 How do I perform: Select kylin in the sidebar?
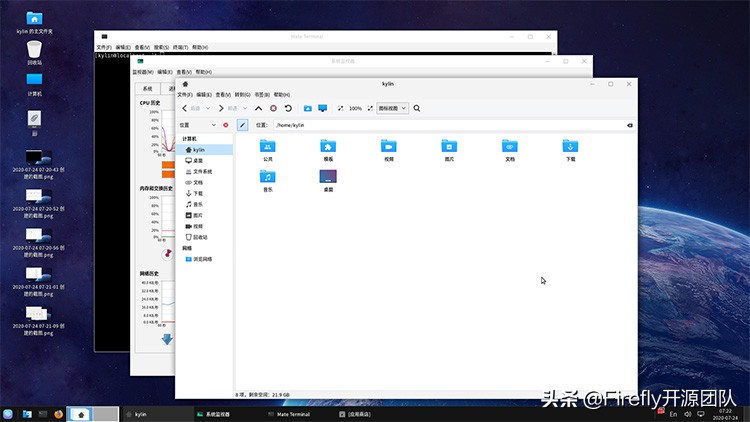[x=204, y=150]
